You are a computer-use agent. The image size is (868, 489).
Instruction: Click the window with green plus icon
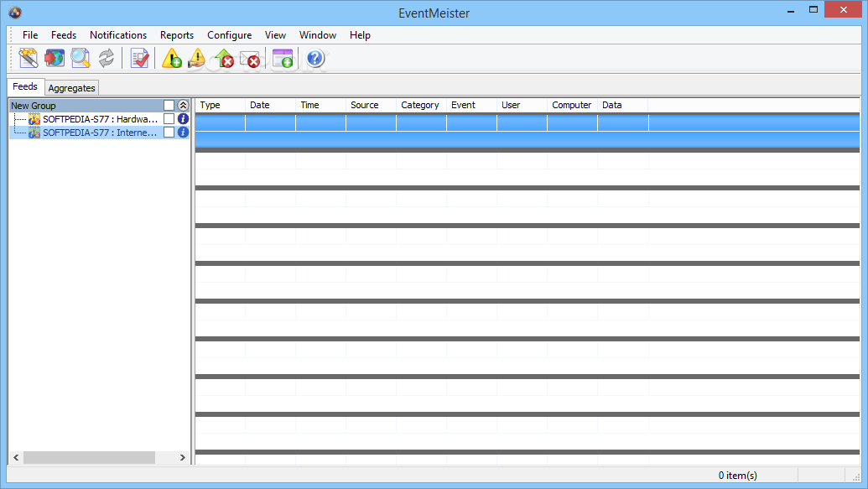[x=283, y=58]
